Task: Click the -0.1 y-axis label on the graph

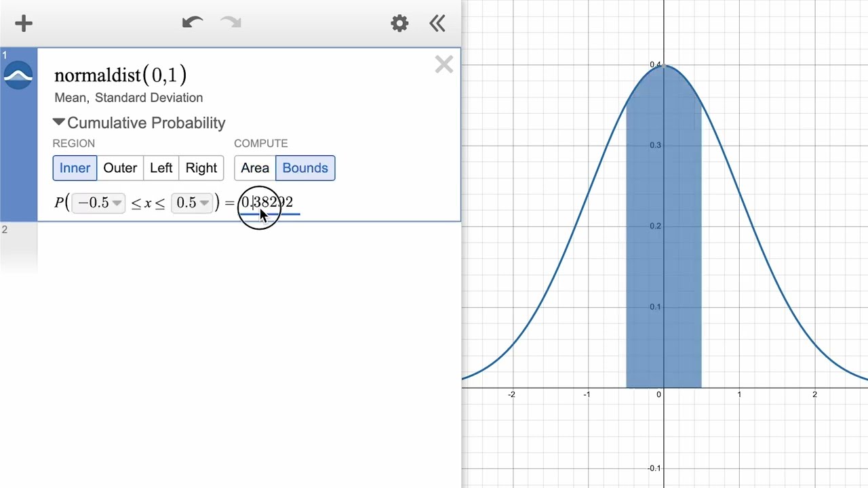Action: click(653, 468)
